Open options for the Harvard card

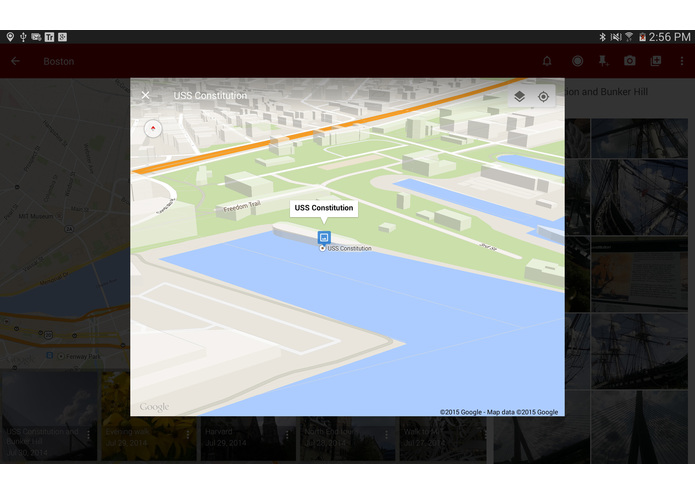[x=287, y=435]
